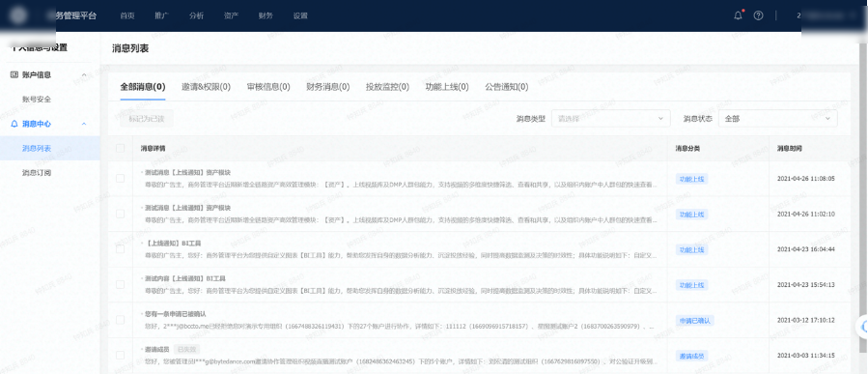This screenshot has width=868, height=374.
Task: Click the 消息中心 bell sidebar icon
Action: [x=14, y=124]
